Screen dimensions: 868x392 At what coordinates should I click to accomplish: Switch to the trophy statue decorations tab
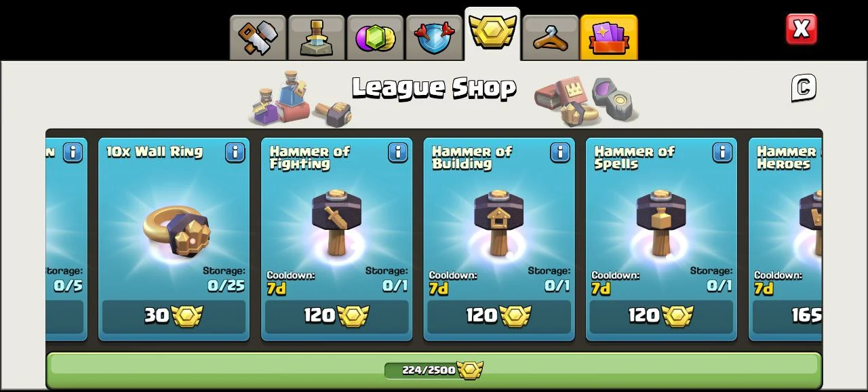(317, 38)
